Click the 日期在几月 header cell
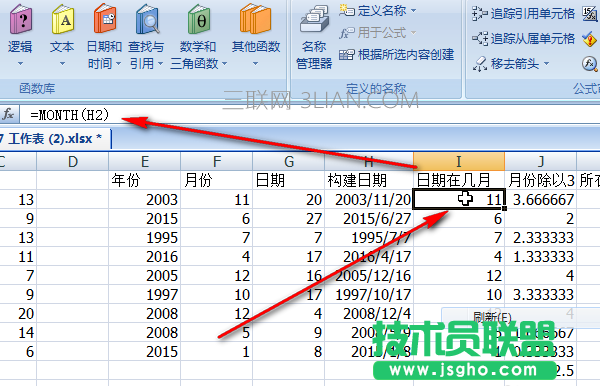 459,180
